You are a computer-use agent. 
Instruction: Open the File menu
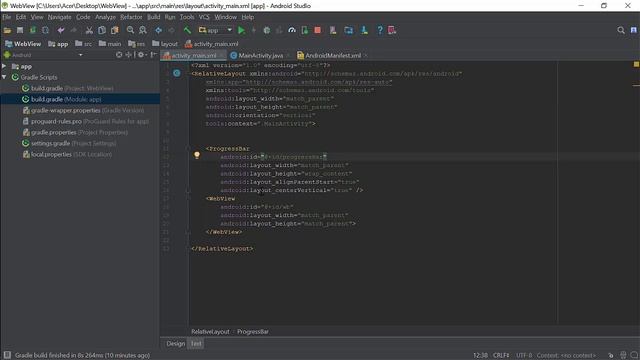tap(7, 17)
